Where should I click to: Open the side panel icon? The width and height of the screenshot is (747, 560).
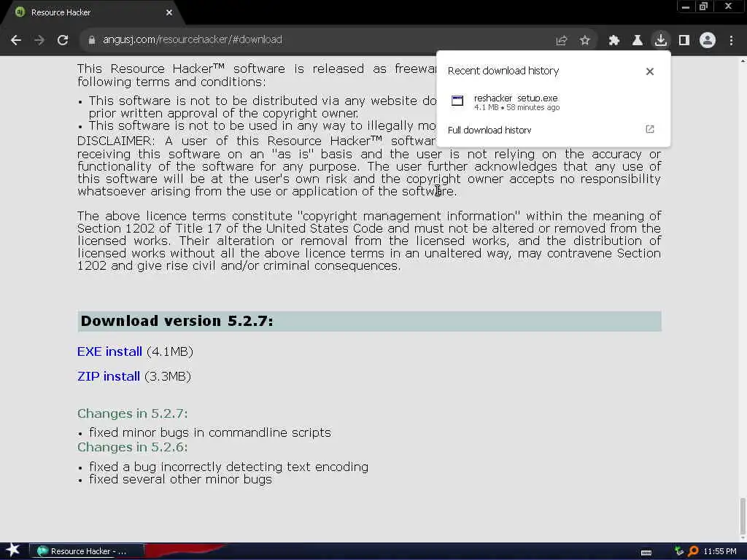(684, 41)
